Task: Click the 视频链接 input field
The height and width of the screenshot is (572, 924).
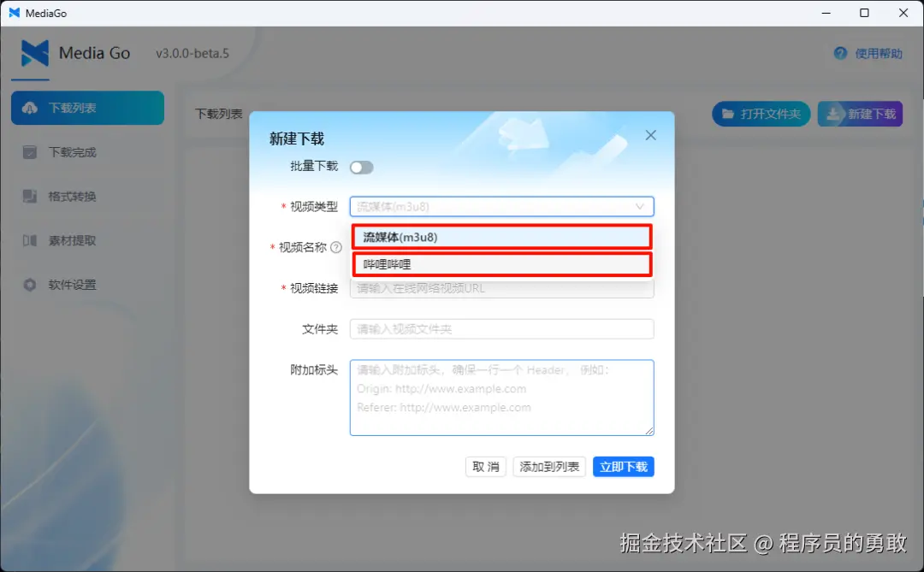Action: 501,288
